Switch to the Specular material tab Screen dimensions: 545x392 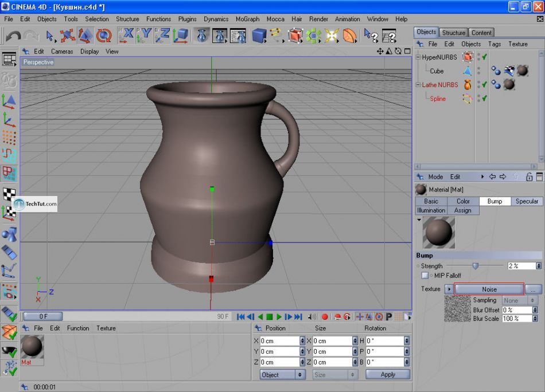(x=527, y=201)
